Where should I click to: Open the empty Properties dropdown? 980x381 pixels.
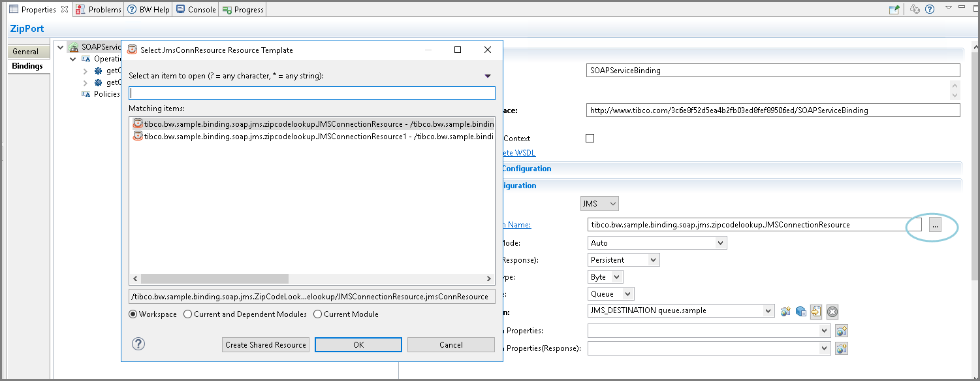click(709, 331)
